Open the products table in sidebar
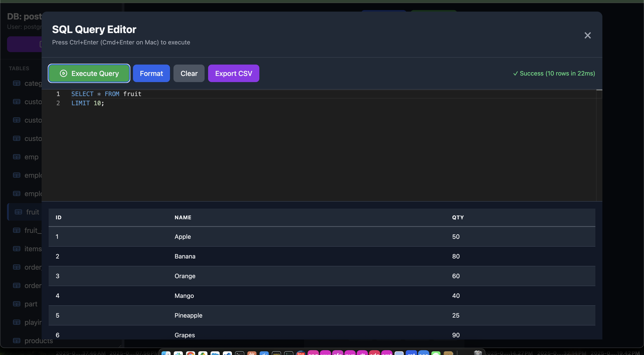644x355 pixels. click(39, 341)
